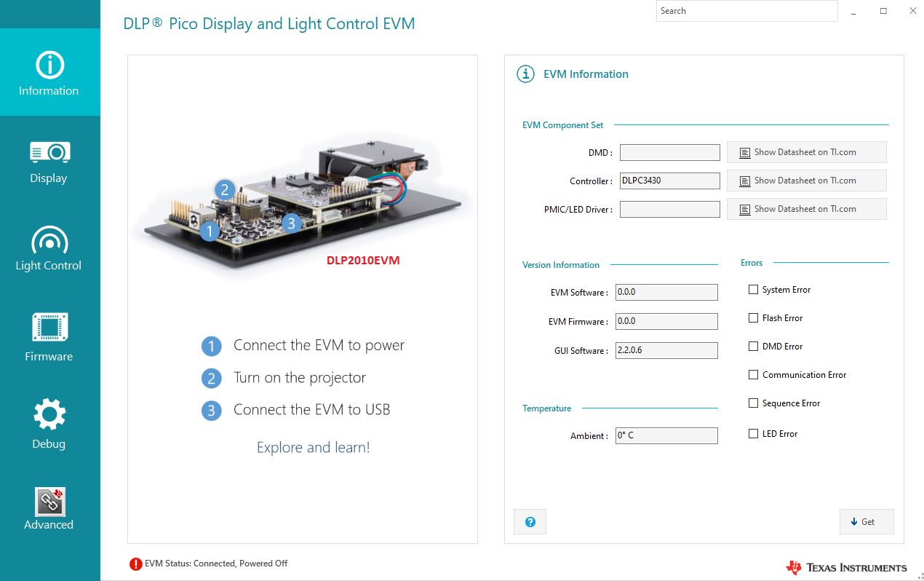Click the GUI Software field 2.2.0.6
The width and height of the screenshot is (924, 581).
tap(666, 350)
